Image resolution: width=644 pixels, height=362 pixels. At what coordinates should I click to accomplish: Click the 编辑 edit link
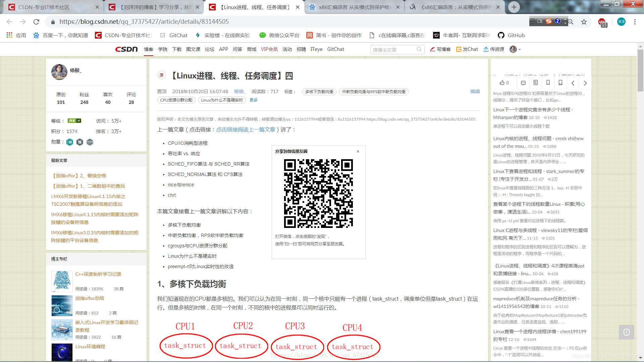pyautogui.click(x=475, y=91)
